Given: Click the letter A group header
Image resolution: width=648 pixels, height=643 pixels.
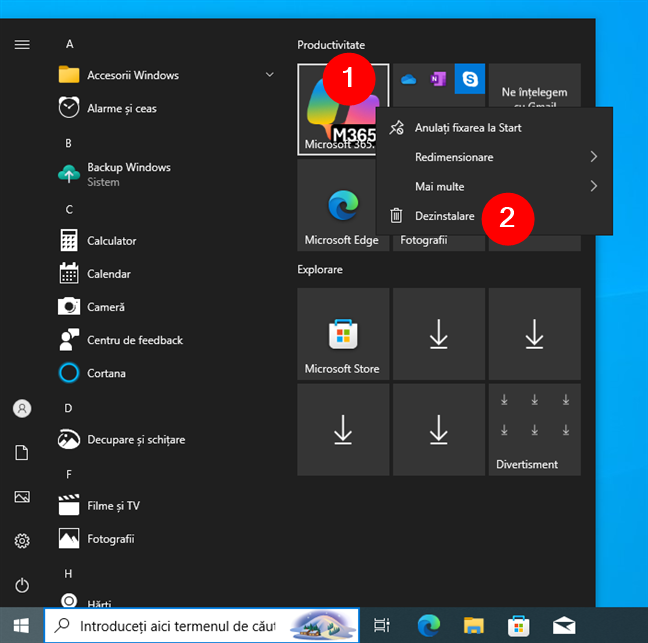Looking at the screenshot, I should 69,44.
